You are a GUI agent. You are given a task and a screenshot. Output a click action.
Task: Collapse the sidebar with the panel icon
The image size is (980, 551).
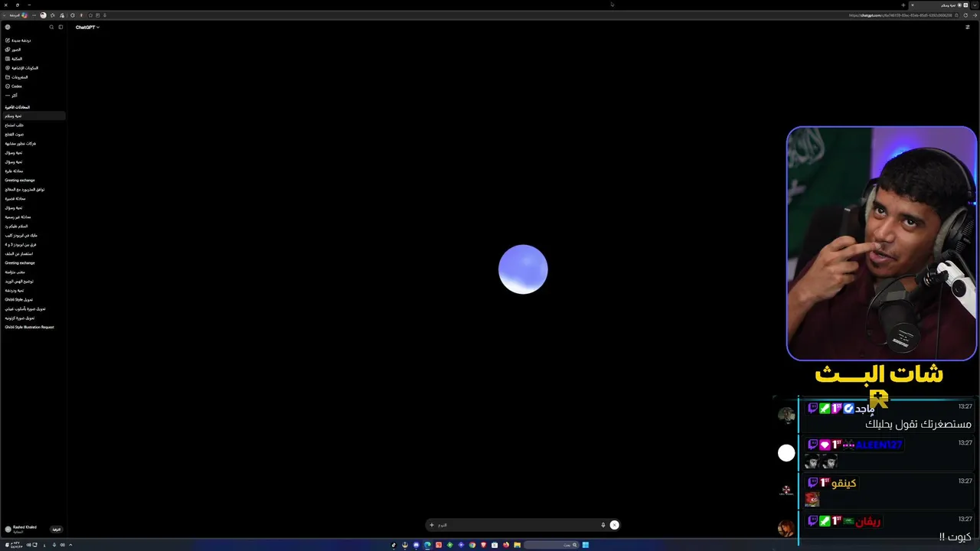click(x=60, y=28)
